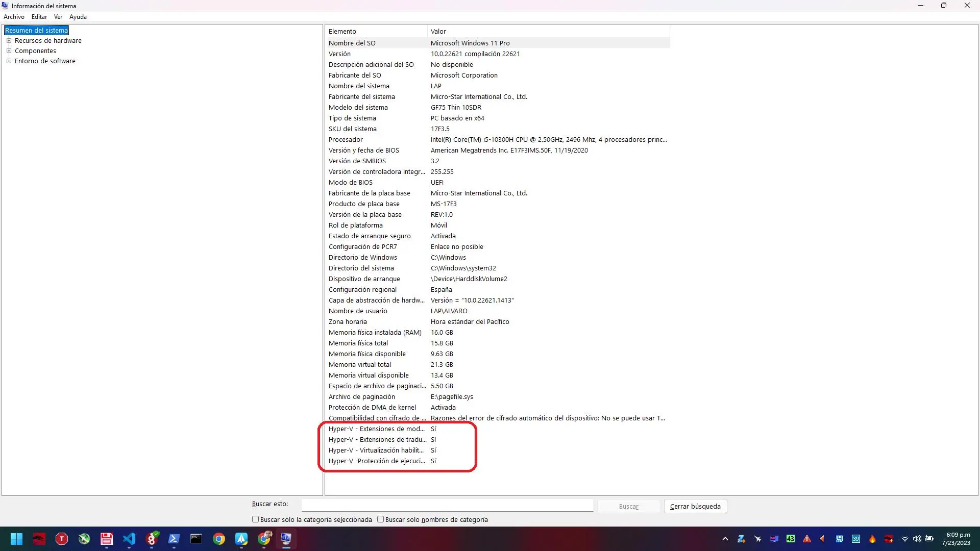Screen dimensions: 980x551
Task: Select the 'Archivo de paginación' row
Action: coord(498,397)
